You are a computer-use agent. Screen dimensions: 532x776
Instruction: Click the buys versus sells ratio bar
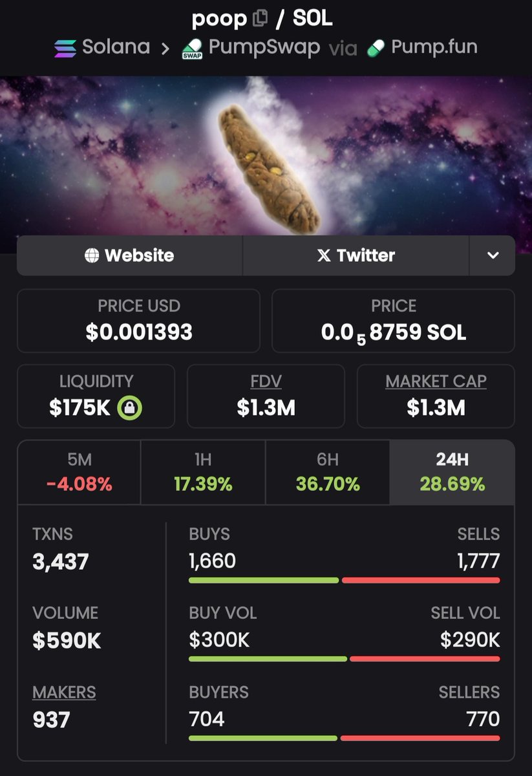345,580
